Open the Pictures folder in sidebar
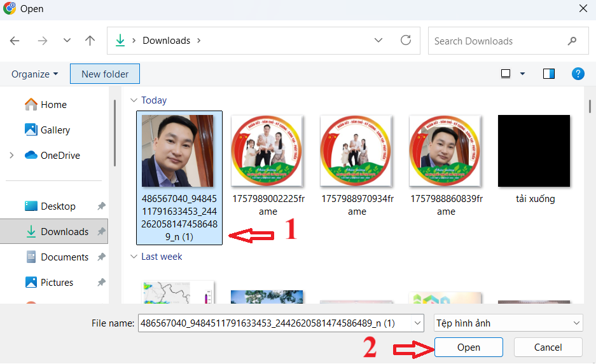Screen dimensions: 596x364 click(x=57, y=283)
